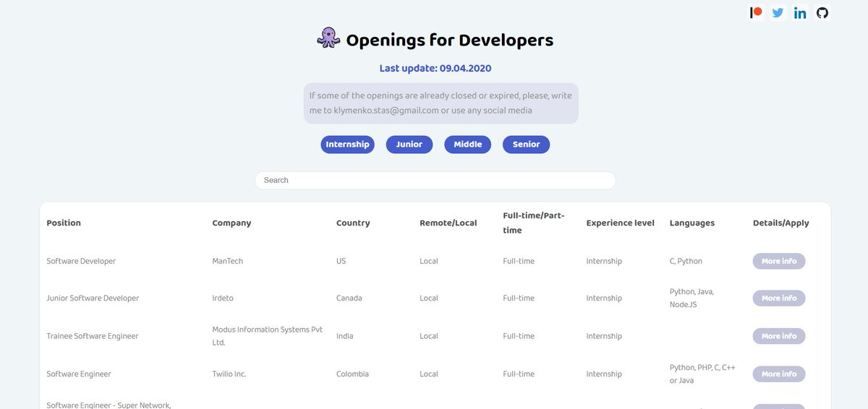The width and height of the screenshot is (868, 409).
Task: Open More info for Twilio Inc. opening
Action: click(x=779, y=374)
